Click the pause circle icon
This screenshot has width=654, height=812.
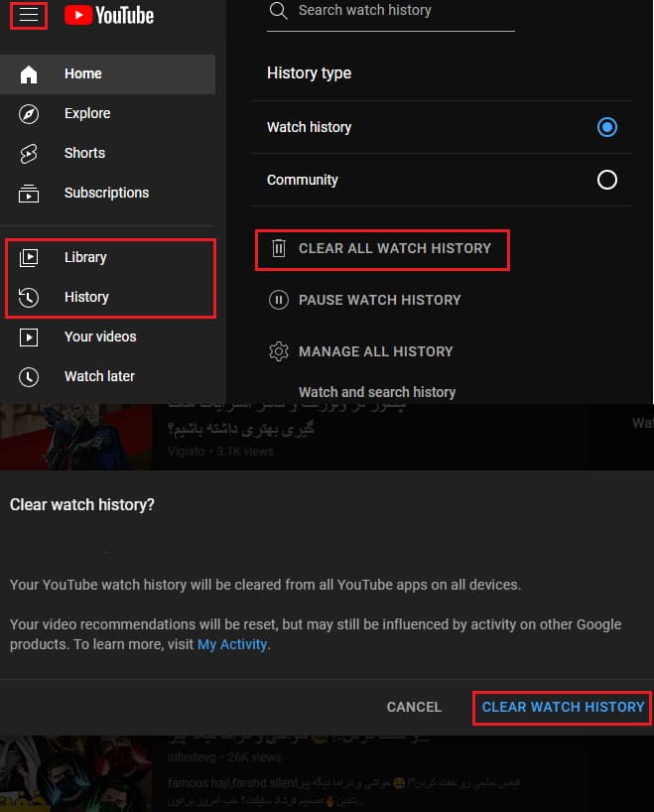click(x=279, y=300)
